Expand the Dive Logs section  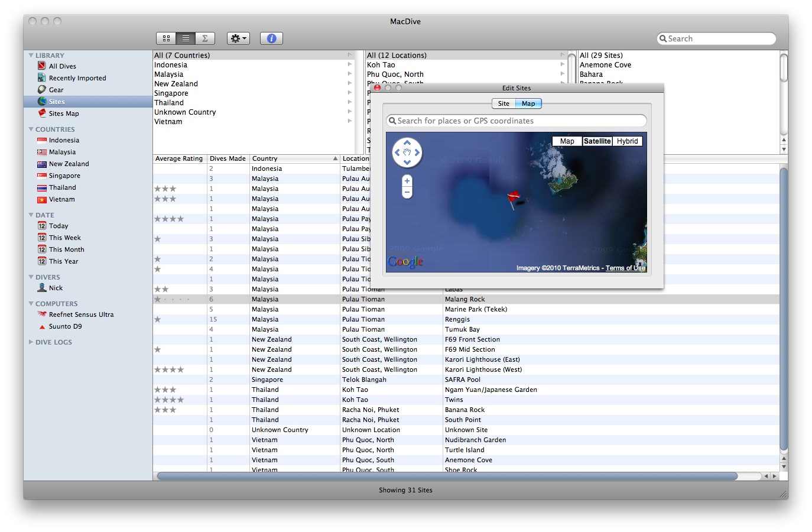[x=31, y=342]
